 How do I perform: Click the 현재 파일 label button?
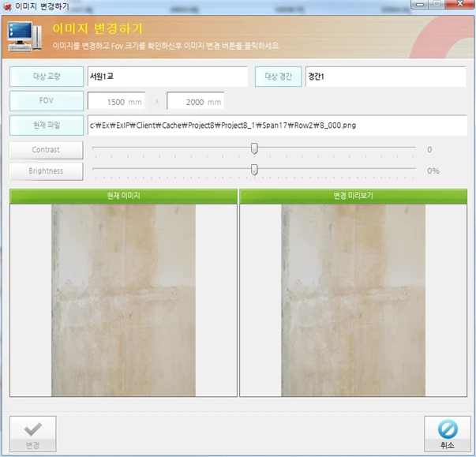(47, 125)
